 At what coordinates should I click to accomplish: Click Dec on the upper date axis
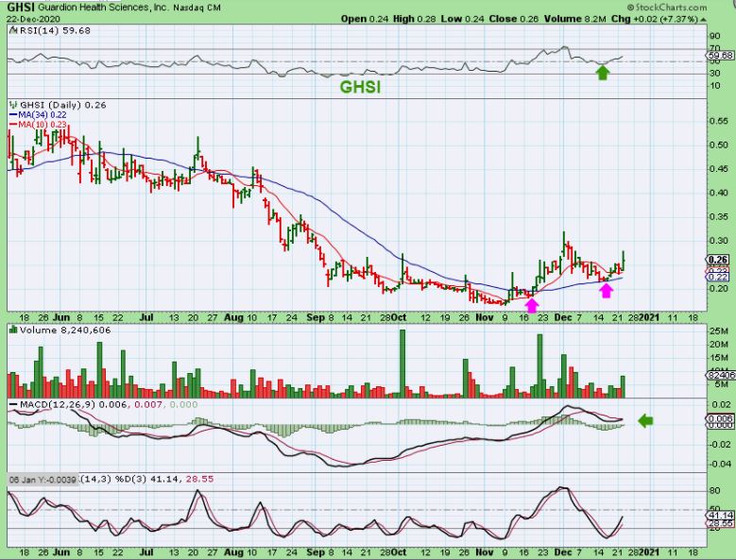point(563,317)
